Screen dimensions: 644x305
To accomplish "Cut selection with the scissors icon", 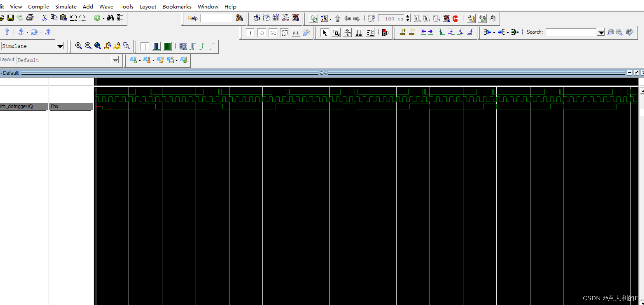I will (x=44, y=18).
